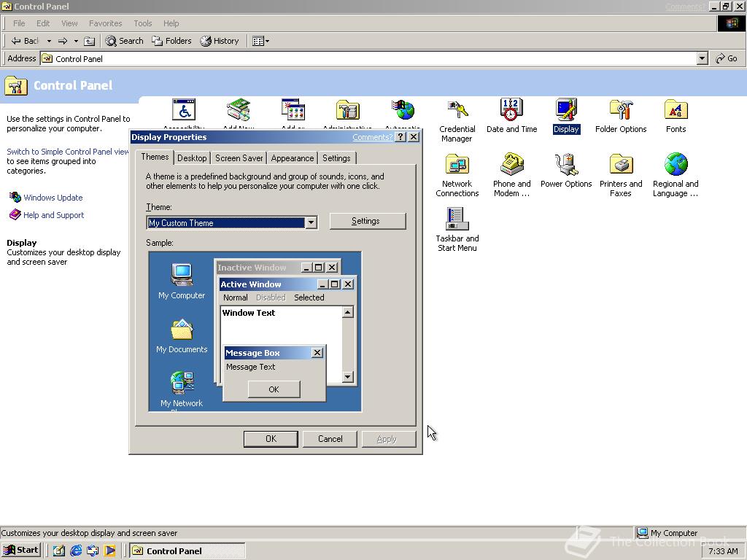The image size is (747, 560).
Task: Click the Forward arrow toolbar button
Action: (x=63, y=41)
